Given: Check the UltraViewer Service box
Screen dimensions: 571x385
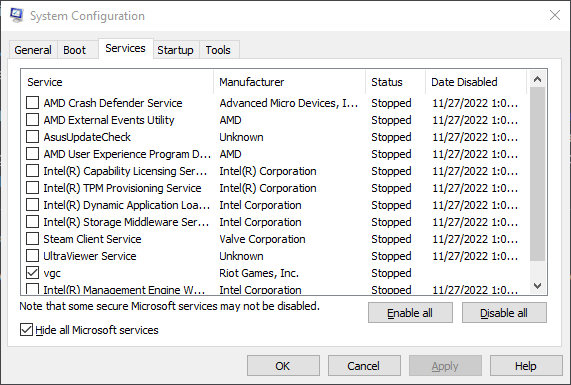Looking at the screenshot, I should [32, 256].
